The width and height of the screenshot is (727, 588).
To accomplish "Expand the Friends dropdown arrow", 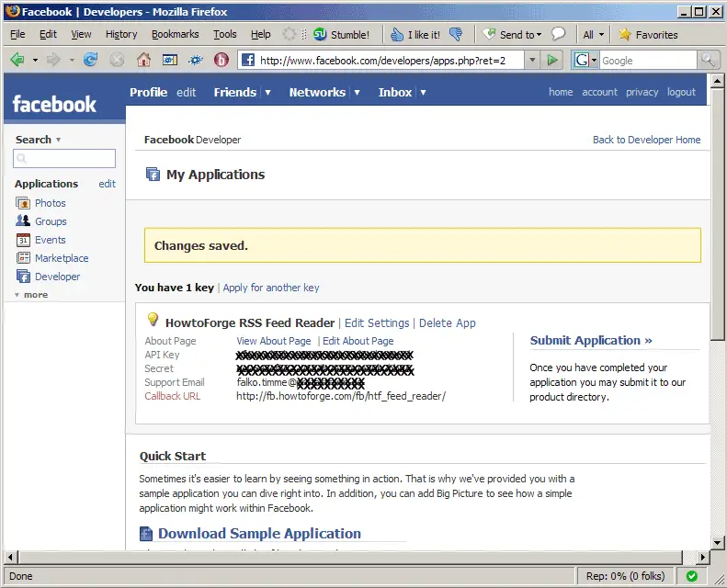I will (267, 93).
